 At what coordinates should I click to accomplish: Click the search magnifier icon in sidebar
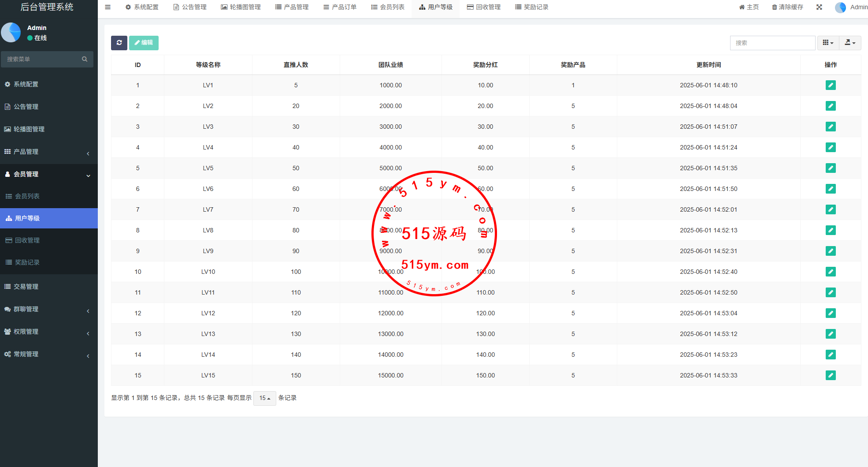tap(85, 59)
